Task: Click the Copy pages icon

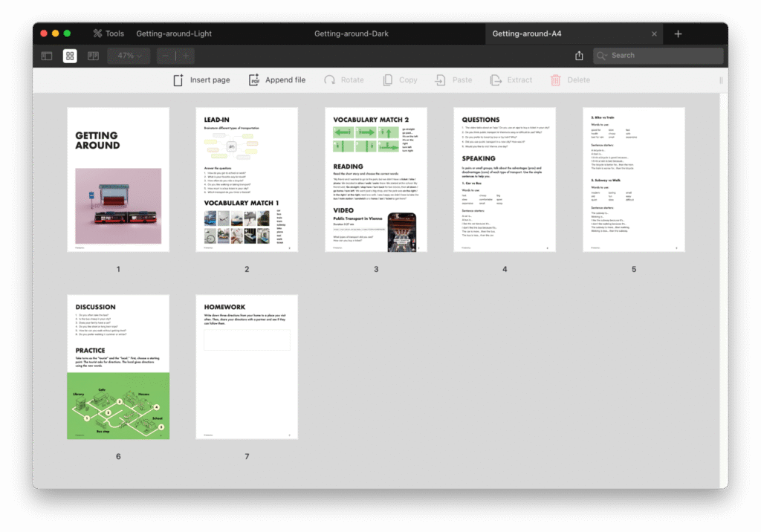Action: (x=388, y=80)
